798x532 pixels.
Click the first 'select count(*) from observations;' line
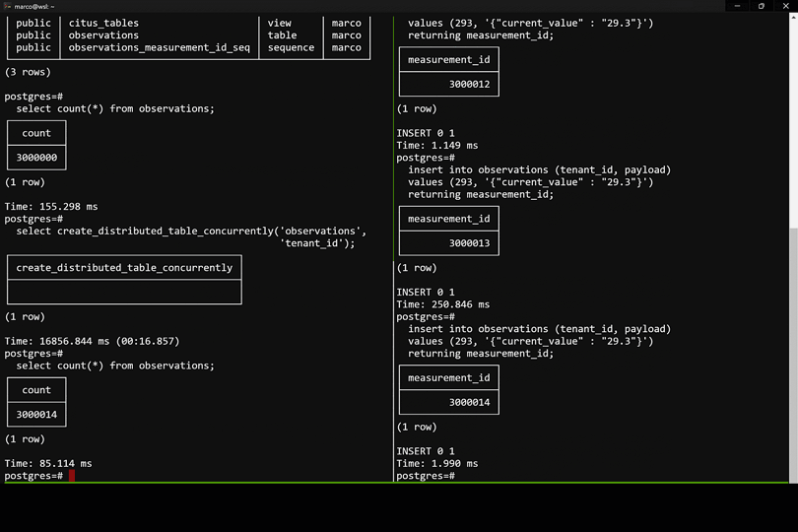tap(115, 108)
